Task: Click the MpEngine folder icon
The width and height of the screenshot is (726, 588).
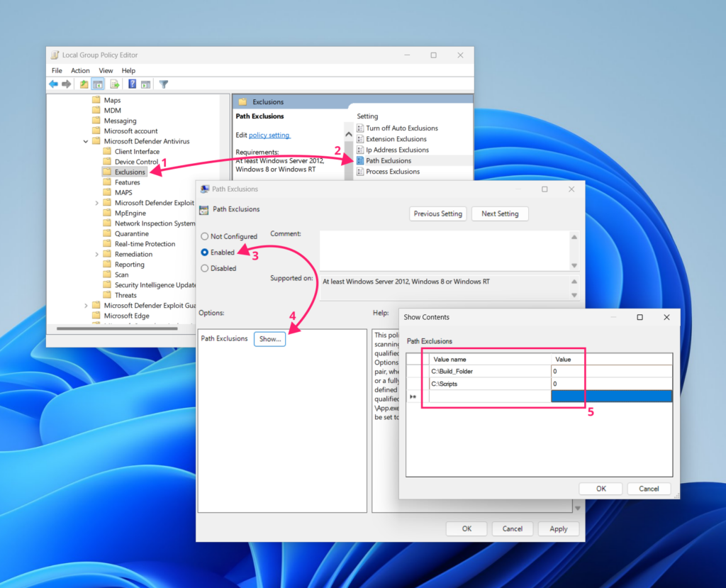Action: click(107, 213)
